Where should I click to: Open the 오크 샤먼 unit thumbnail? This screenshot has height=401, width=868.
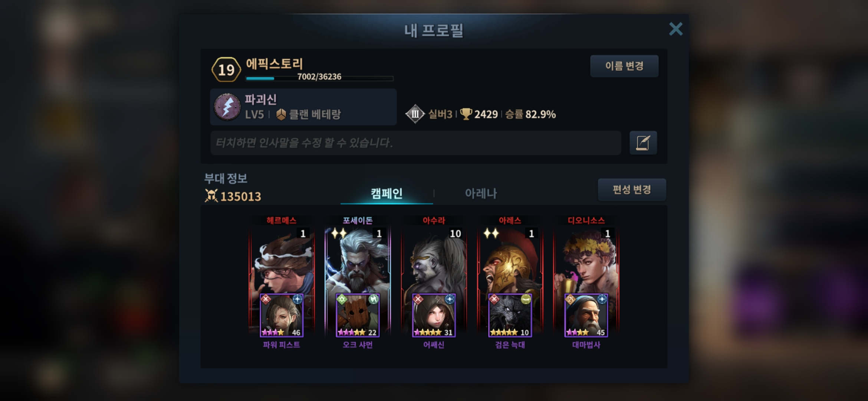[x=358, y=315]
